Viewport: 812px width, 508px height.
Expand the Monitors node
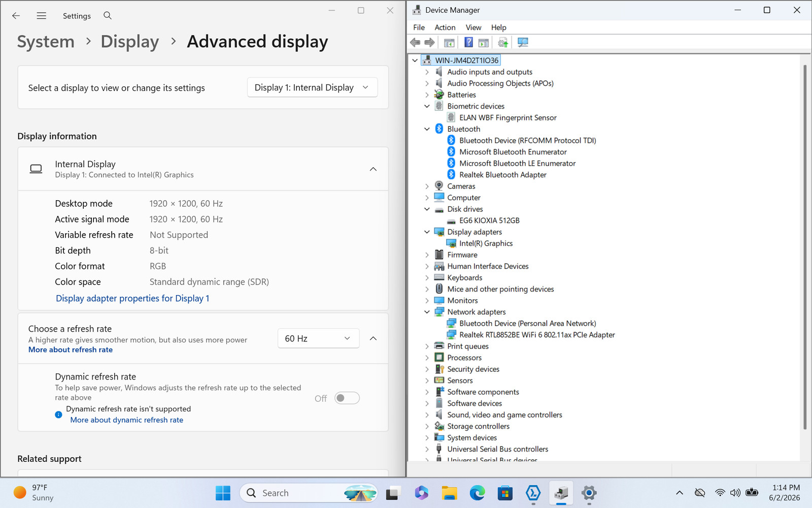click(427, 301)
